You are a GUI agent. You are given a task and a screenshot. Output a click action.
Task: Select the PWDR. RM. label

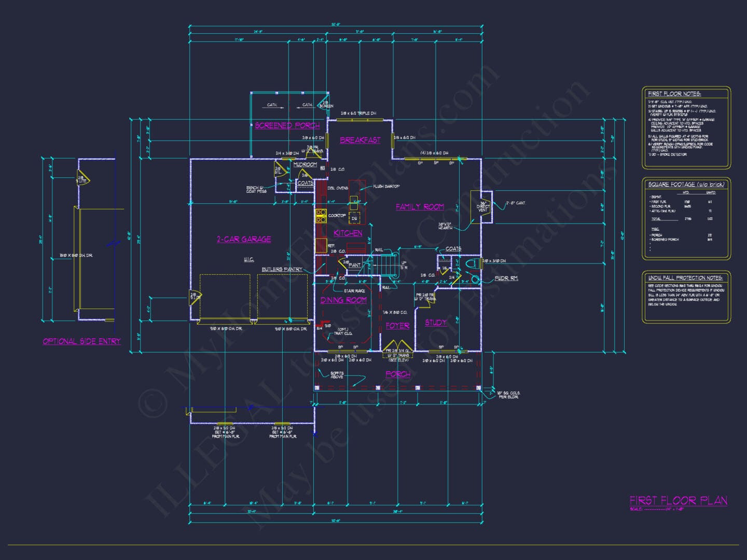pyautogui.click(x=506, y=278)
